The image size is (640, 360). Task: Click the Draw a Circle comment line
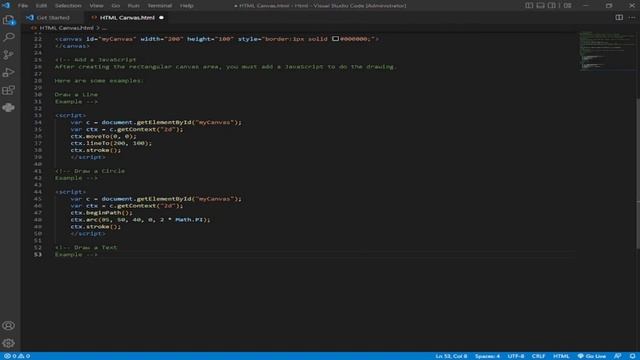pos(90,171)
